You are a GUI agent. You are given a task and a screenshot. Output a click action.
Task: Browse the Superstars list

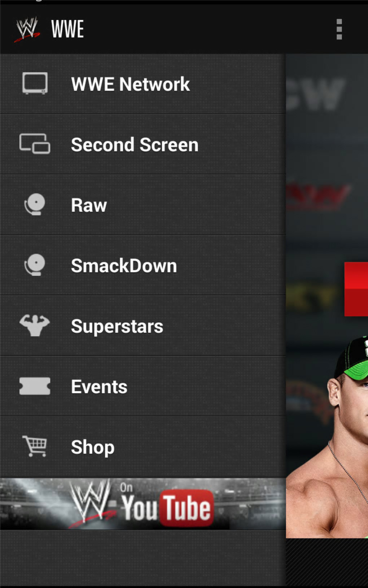[143, 326]
